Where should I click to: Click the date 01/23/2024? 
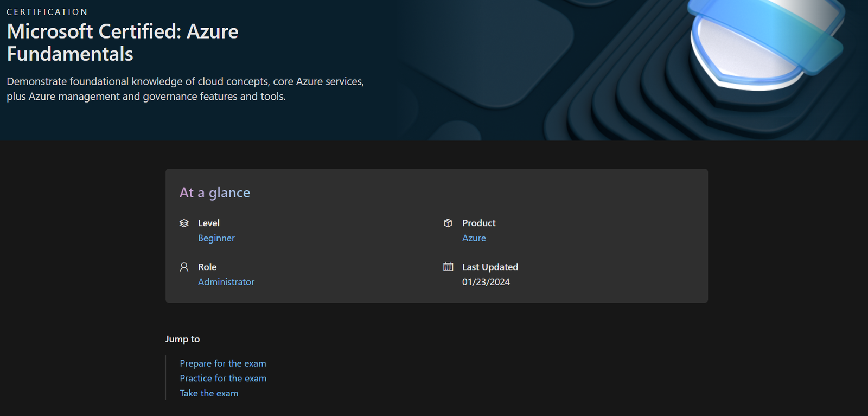(486, 282)
